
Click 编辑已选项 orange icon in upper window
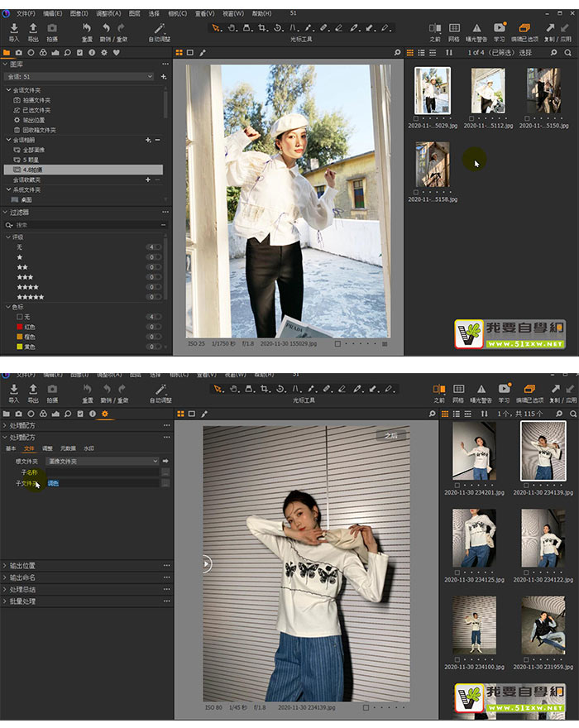(x=524, y=28)
